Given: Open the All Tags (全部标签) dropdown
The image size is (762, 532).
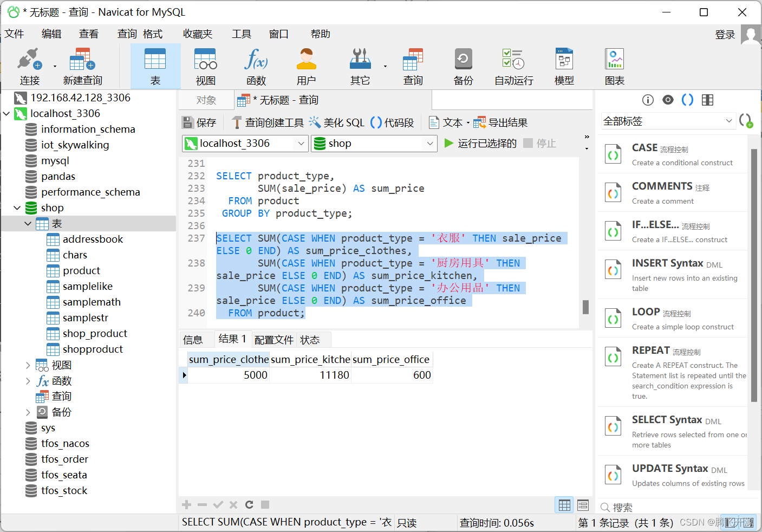Looking at the screenshot, I should (x=668, y=121).
